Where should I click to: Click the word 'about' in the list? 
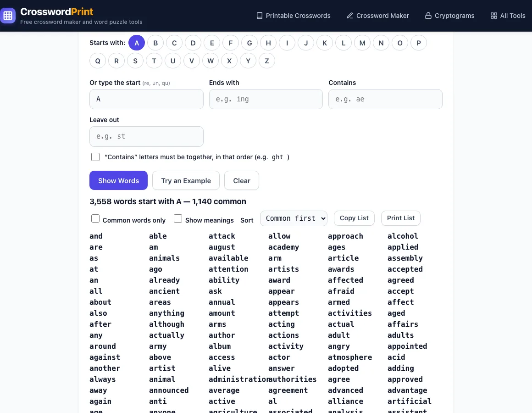coord(100,302)
